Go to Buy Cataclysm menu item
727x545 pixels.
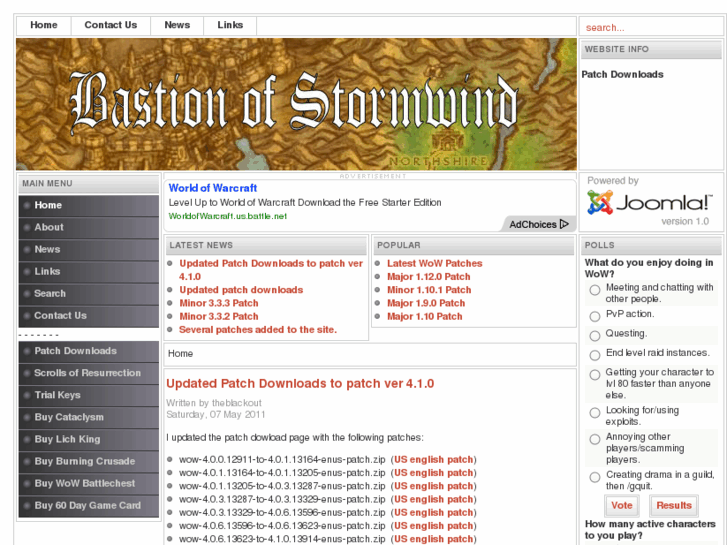[x=89, y=417]
